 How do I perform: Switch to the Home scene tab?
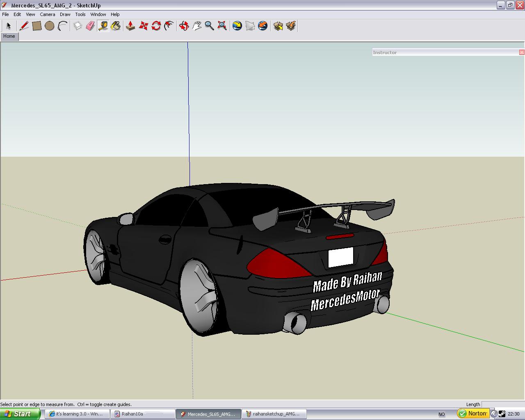tap(9, 36)
